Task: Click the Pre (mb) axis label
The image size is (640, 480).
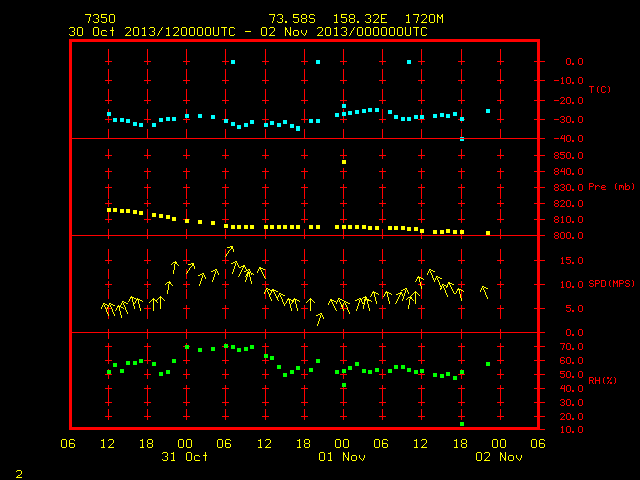Action: tap(611, 187)
